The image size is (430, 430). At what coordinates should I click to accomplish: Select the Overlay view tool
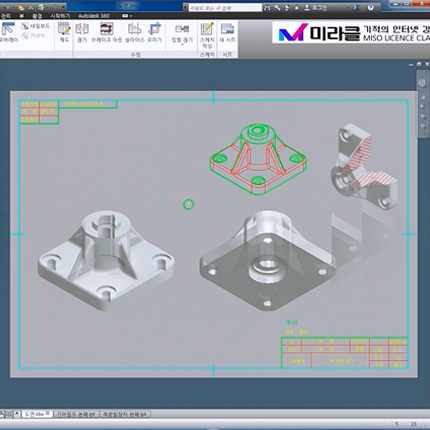(8, 33)
